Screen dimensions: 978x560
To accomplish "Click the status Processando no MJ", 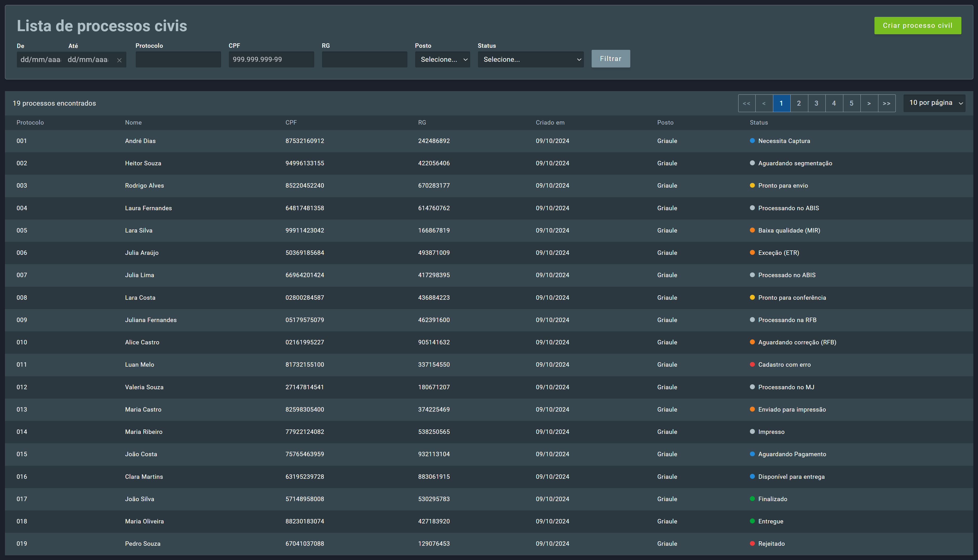I will (x=786, y=387).
